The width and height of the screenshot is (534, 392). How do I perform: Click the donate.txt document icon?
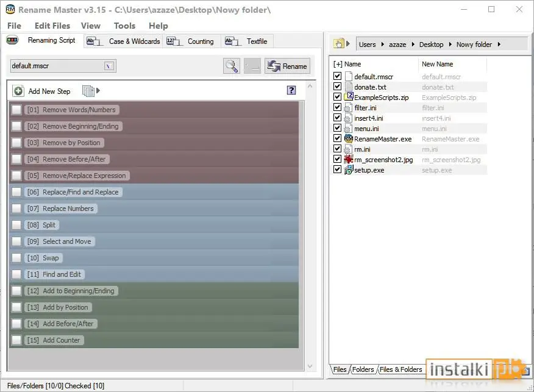349,87
